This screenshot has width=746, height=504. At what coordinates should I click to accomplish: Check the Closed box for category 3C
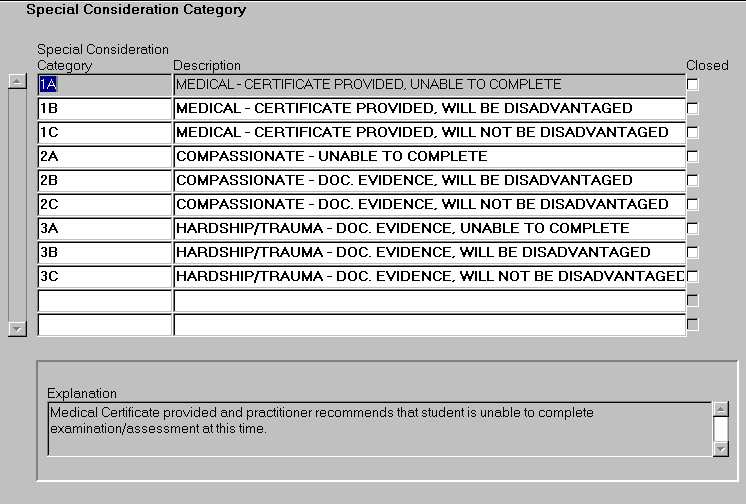[x=692, y=276]
